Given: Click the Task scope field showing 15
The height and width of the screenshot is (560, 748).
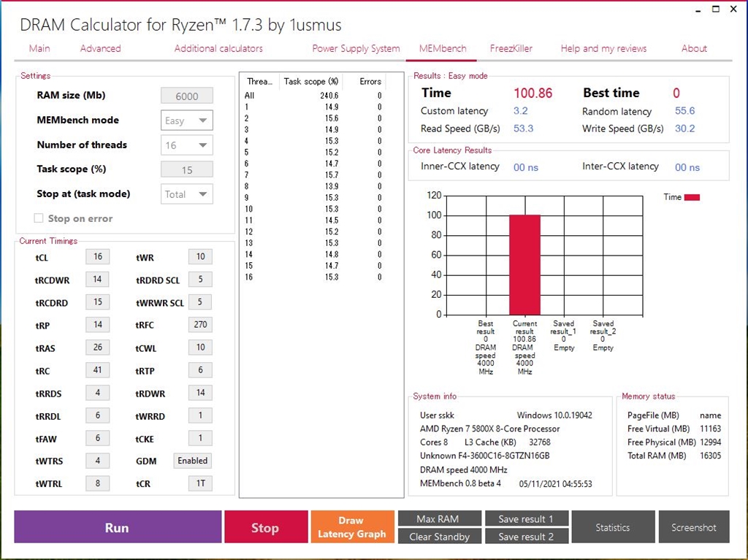Looking at the screenshot, I should [x=186, y=170].
